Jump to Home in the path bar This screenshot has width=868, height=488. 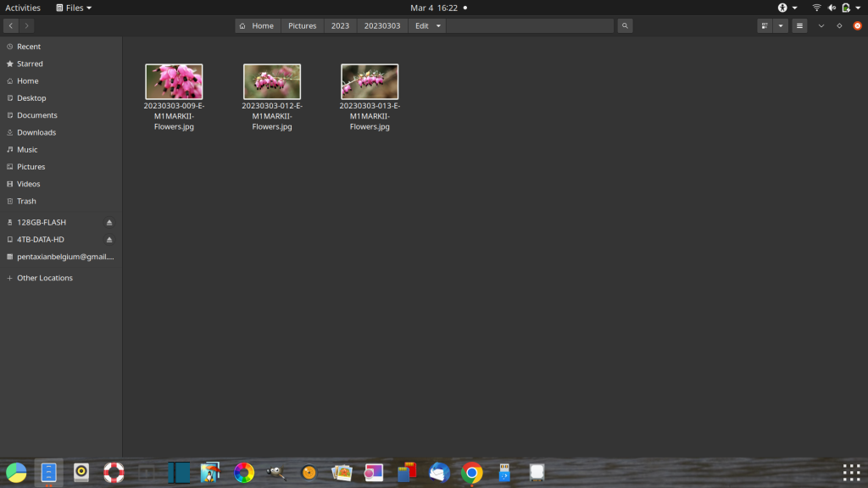258,26
